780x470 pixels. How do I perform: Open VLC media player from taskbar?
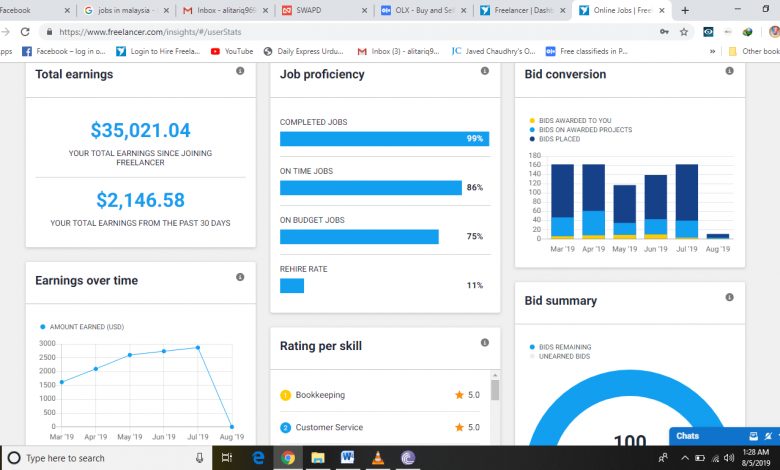(x=378, y=458)
